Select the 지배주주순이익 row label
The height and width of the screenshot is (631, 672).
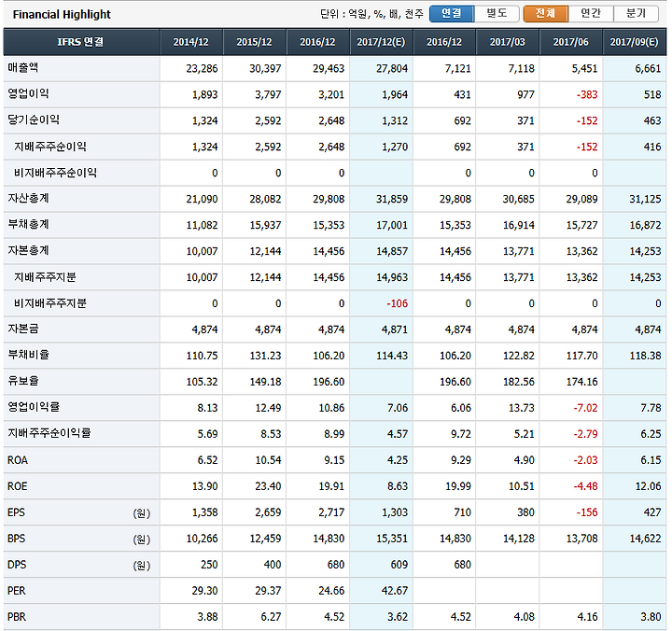pos(50,147)
